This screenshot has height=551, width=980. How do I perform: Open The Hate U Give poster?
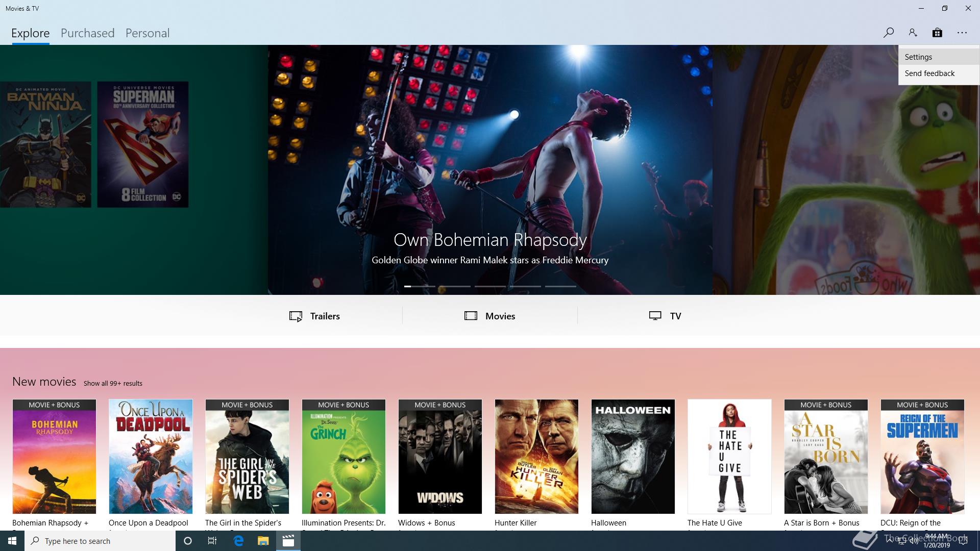coord(729,457)
